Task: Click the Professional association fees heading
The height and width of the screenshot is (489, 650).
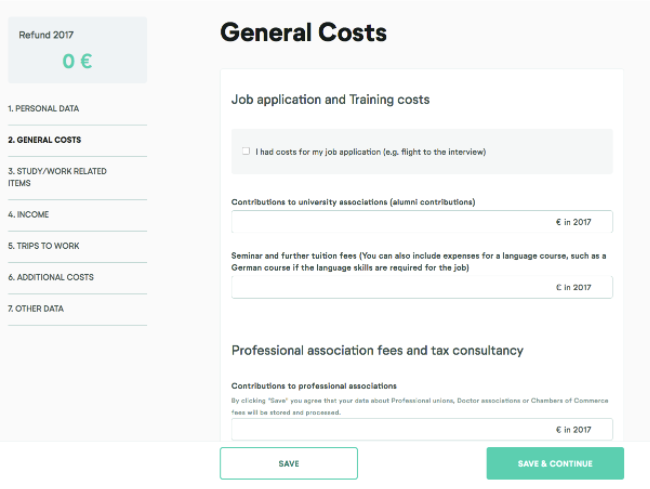Action: (x=377, y=351)
